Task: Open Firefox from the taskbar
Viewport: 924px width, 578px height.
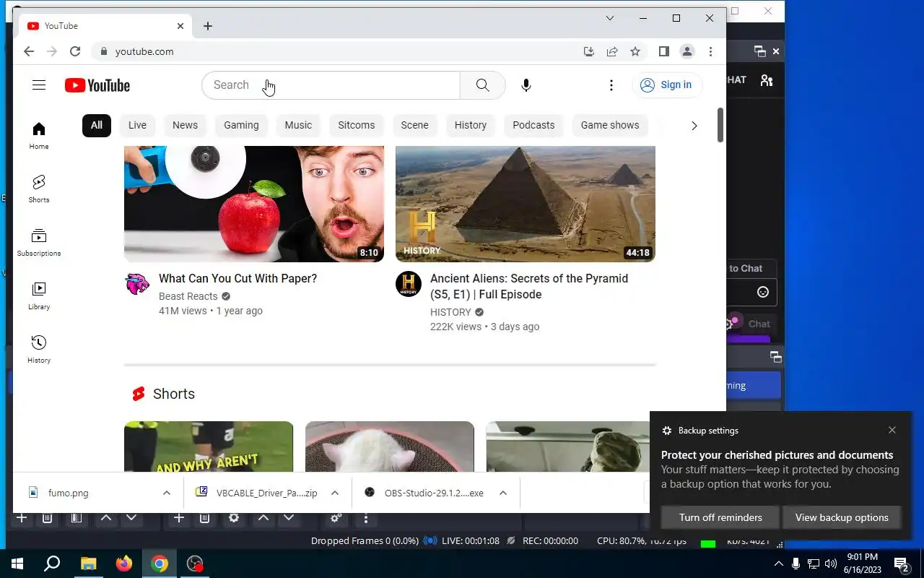Action: [x=124, y=564]
